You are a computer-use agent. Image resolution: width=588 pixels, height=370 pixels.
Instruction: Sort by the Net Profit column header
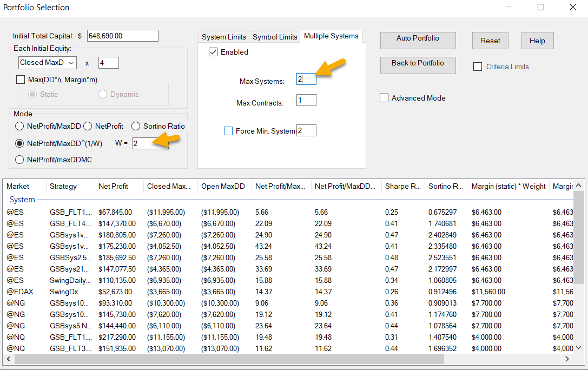coord(113,186)
